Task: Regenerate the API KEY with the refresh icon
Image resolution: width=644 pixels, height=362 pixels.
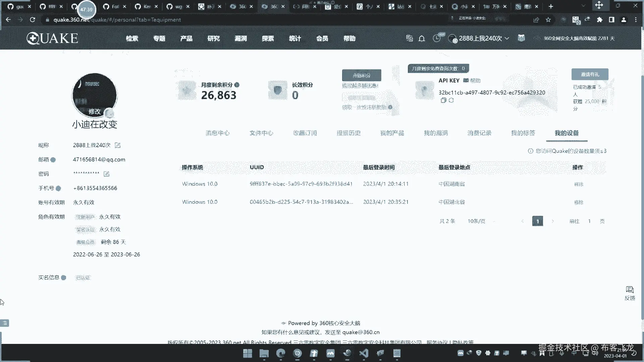Action: point(451,101)
